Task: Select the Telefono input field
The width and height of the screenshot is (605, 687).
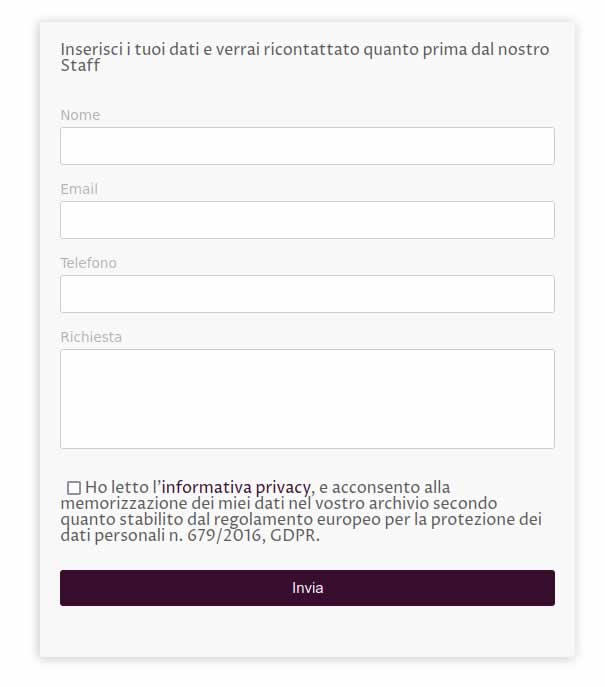Action: coord(307,294)
